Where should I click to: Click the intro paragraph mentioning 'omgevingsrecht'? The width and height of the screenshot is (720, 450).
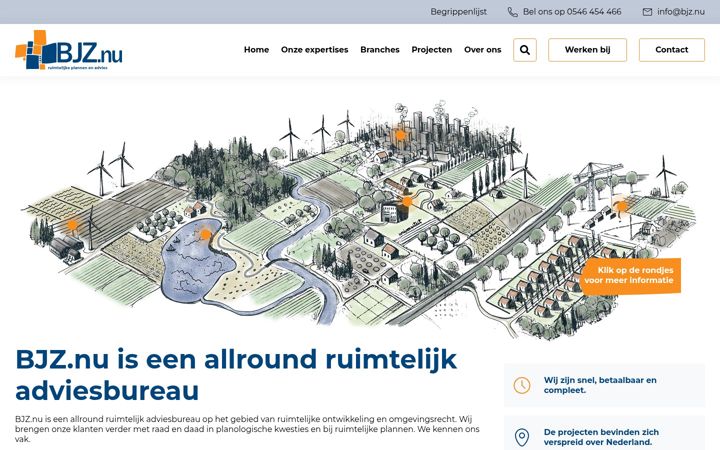(247, 429)
